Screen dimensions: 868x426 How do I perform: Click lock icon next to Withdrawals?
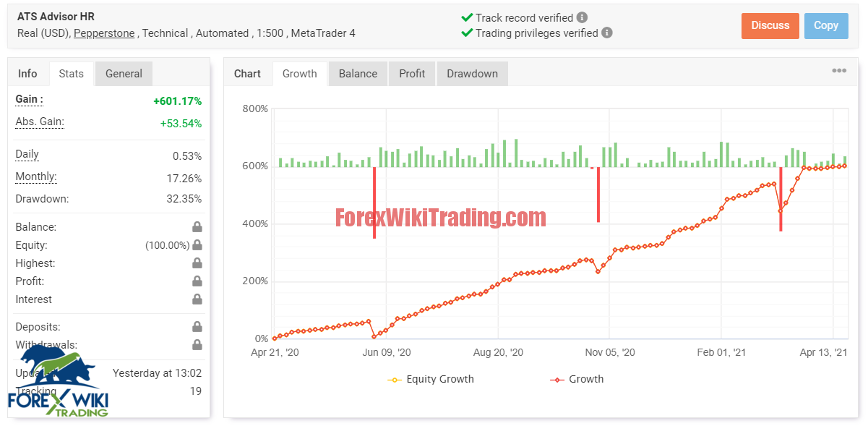coord(197,344)
